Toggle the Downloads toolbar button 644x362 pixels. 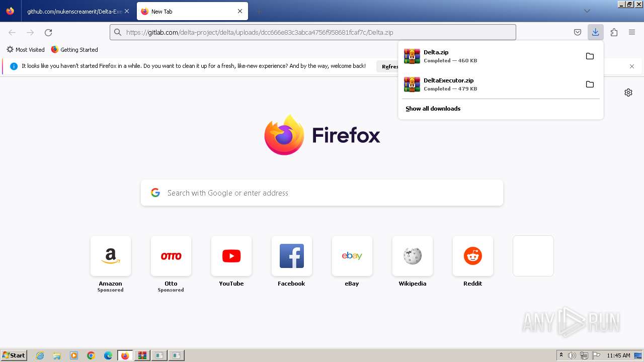click(595, 32)
